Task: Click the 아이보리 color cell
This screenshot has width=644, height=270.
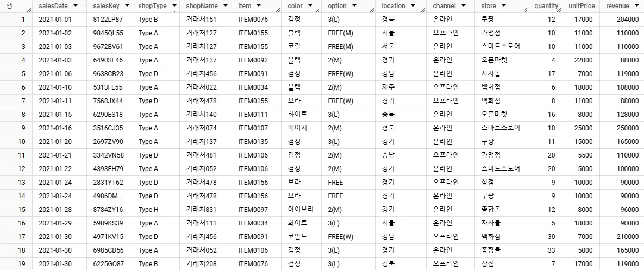Action: coord(301,209)
